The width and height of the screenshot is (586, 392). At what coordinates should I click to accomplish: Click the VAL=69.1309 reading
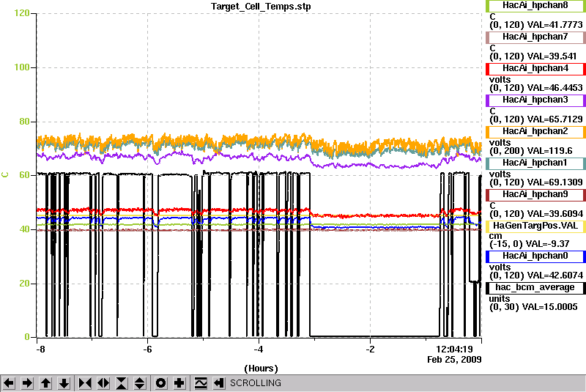pos(555,182)
